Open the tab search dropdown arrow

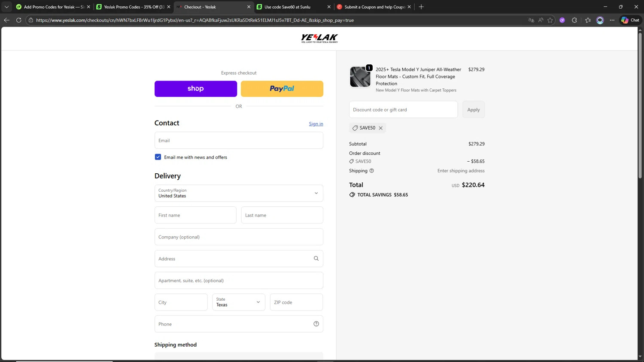point(6,7)
